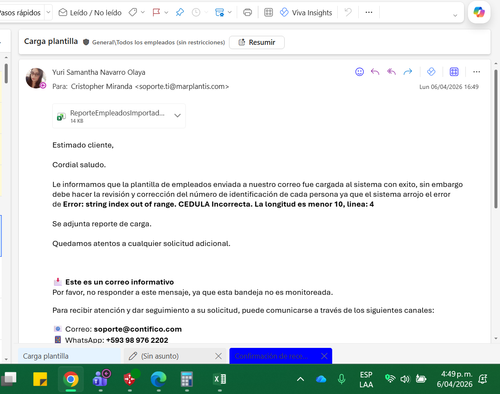Print the email using the printer icon
The width and height of the screenshot is (500, 394).
pyautogui.click(x=247, y=13)
